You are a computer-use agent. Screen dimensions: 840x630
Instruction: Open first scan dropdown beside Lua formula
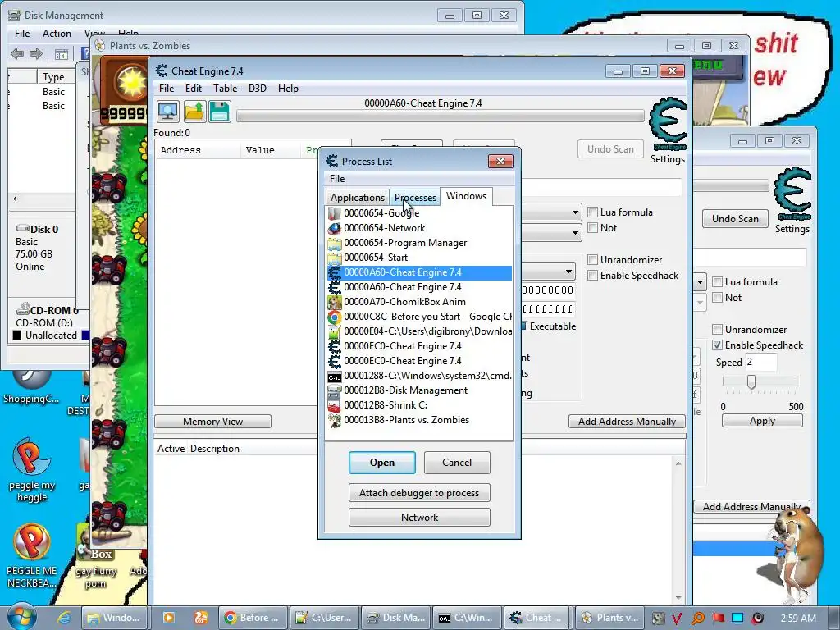point(575,212)
